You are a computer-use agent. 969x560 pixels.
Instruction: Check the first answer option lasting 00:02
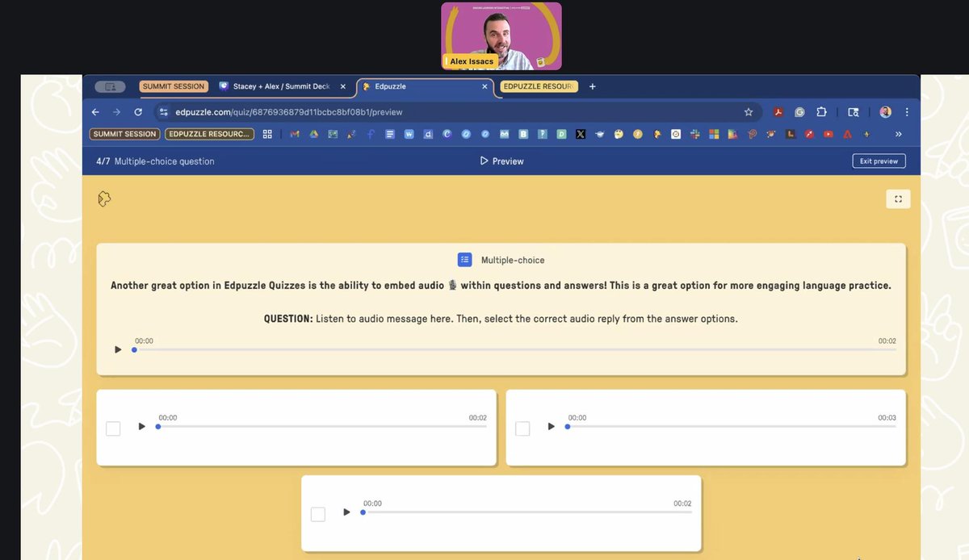pos(113,428)
